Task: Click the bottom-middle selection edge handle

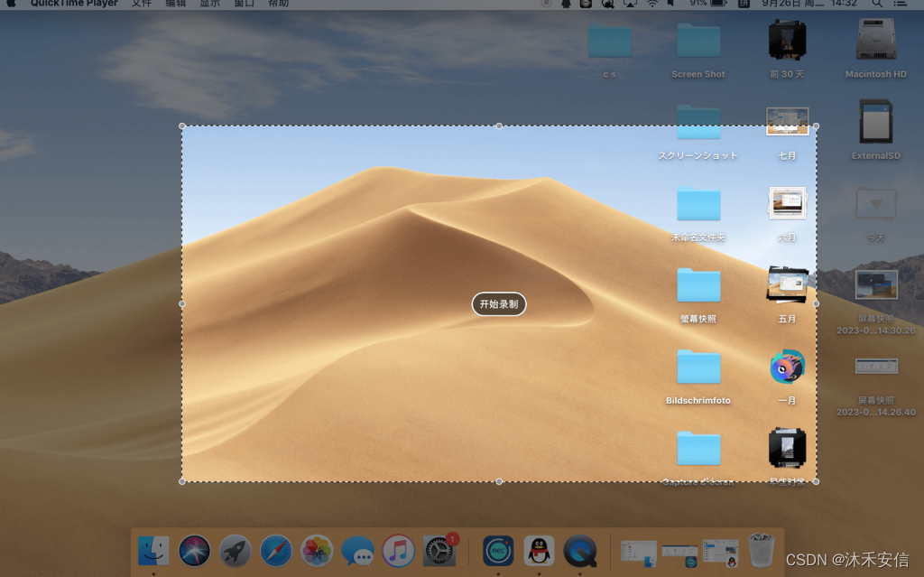Action: click(x=499, y=481)
